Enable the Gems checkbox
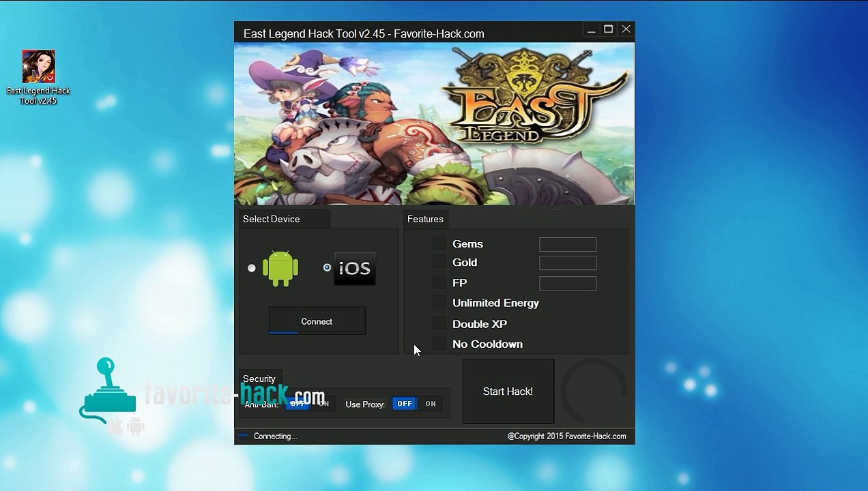868x491 pixels. tap(439, 243)
